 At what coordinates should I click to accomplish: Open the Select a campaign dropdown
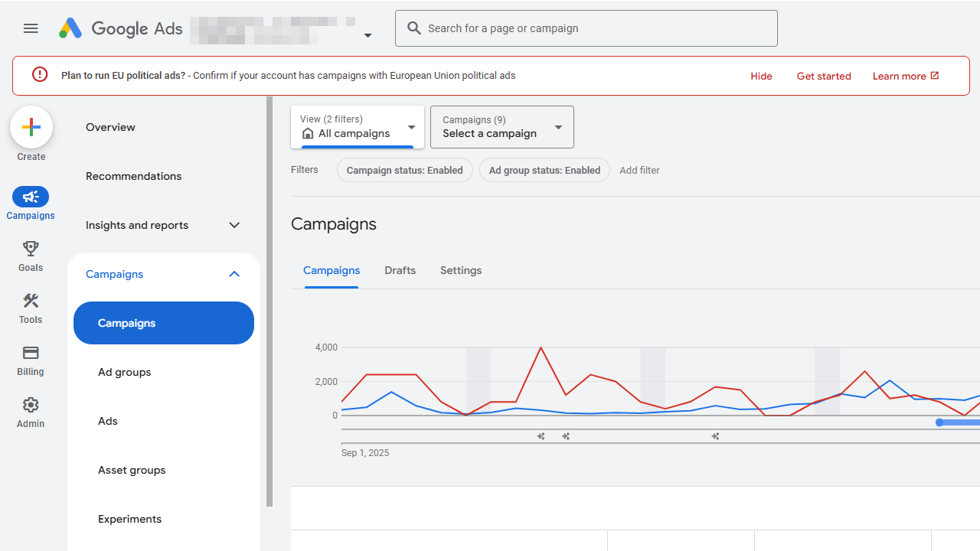coord(501,127)
